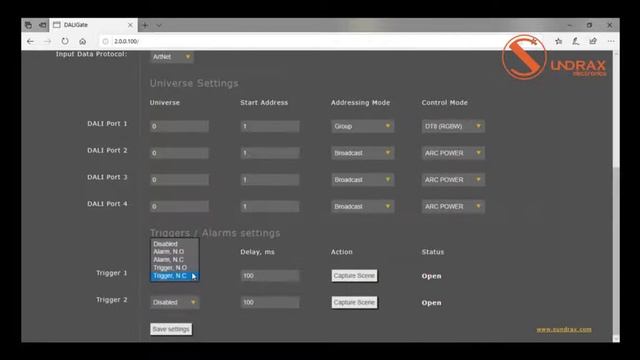Click Capture Scene button for Trigger 1
Viewport: 640px width, 360px height.
tap(354, 276)
